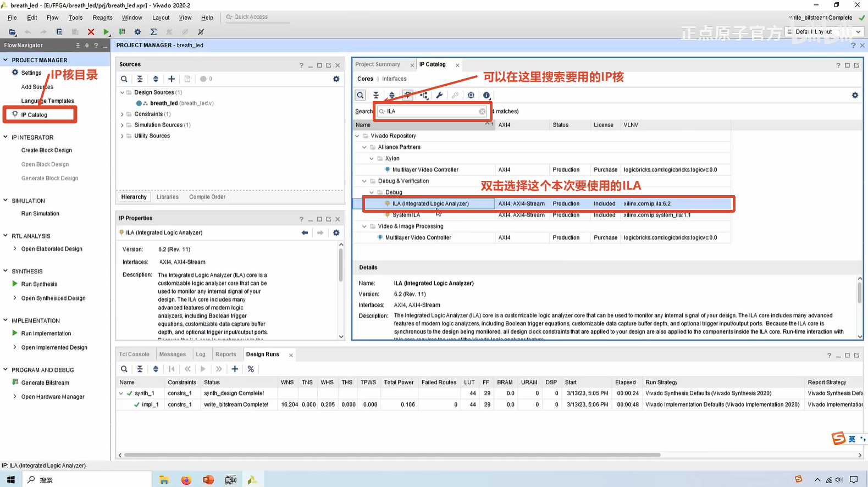Click Run Synthesis in Flow Navigator
This screenshot has height=487, width=868.
click(x=39, y=284)
